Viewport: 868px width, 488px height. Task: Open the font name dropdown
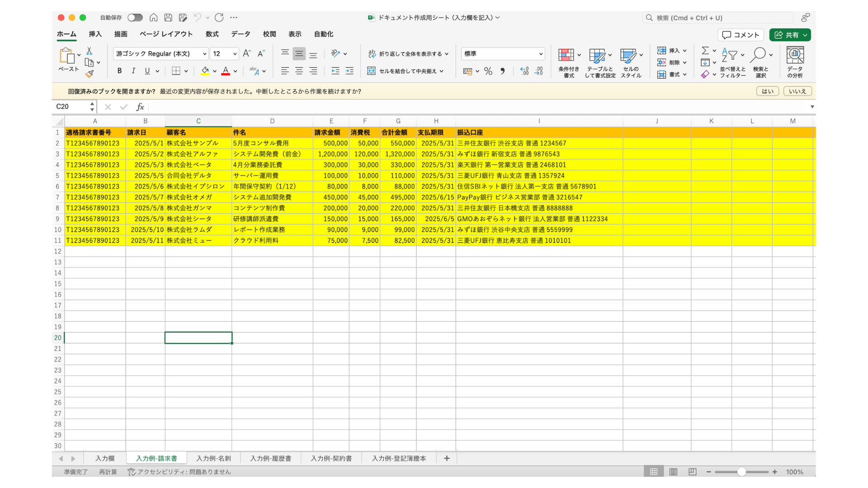tap(204, 54)
